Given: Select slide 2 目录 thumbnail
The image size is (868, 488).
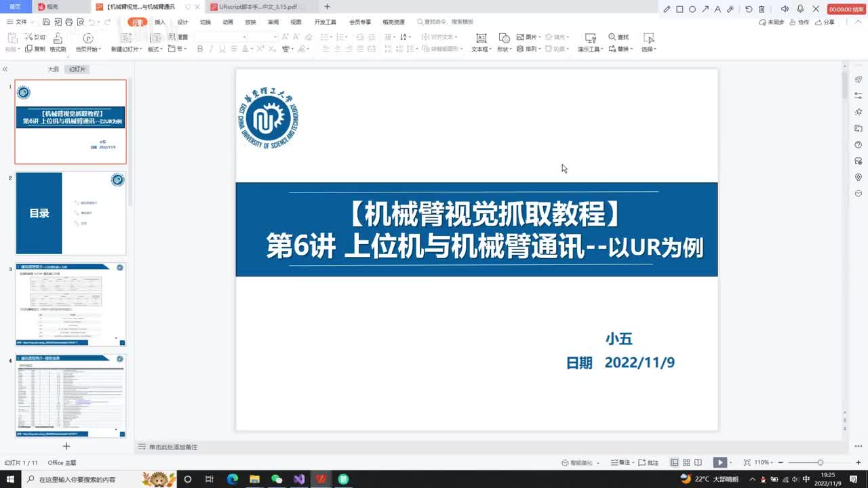Looking at the screenshot, I should (x=71, y=213).
